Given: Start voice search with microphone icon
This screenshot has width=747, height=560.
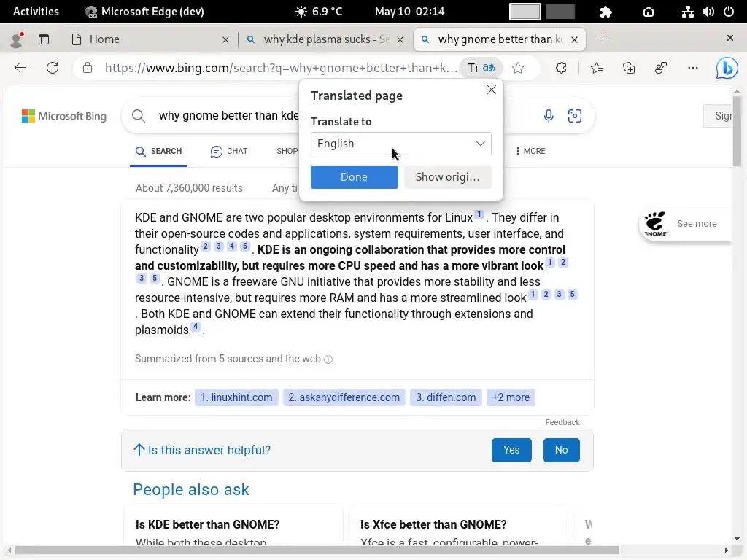Looking at the screenshot, I should [x=549, y=116].
